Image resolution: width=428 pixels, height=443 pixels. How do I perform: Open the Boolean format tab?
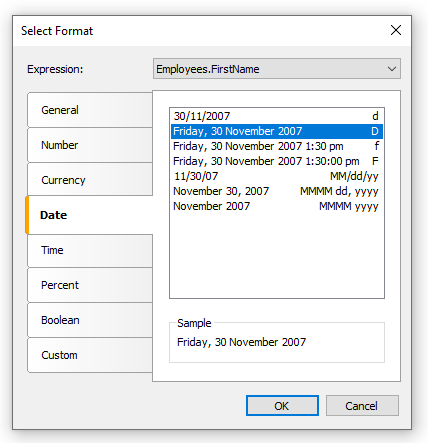click(x=90, y=320)
